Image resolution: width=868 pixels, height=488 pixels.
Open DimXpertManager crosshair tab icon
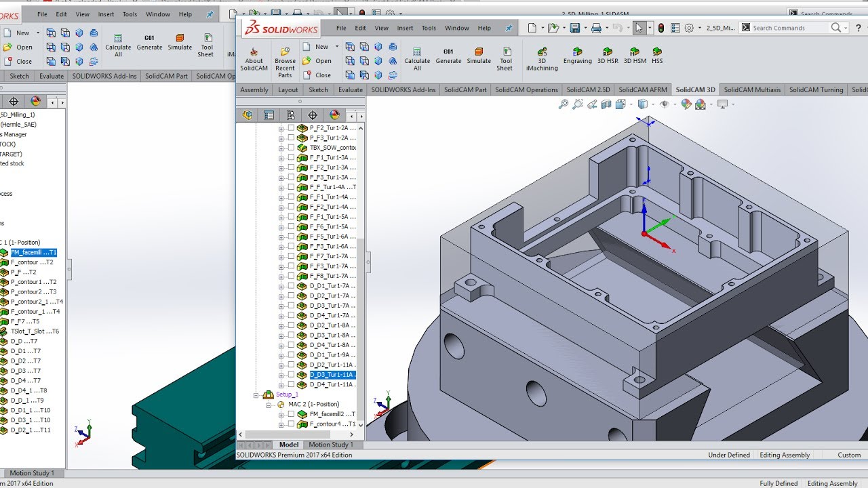(x=312, y=115)
